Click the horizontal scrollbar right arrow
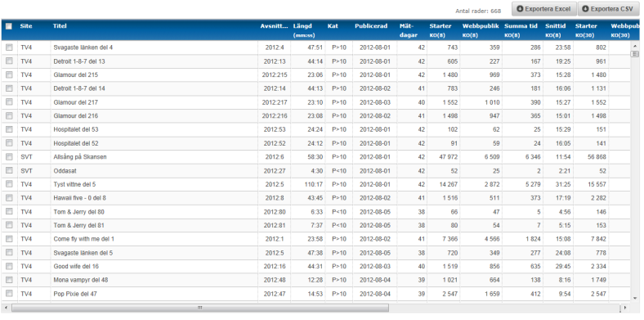 (624, 307)
